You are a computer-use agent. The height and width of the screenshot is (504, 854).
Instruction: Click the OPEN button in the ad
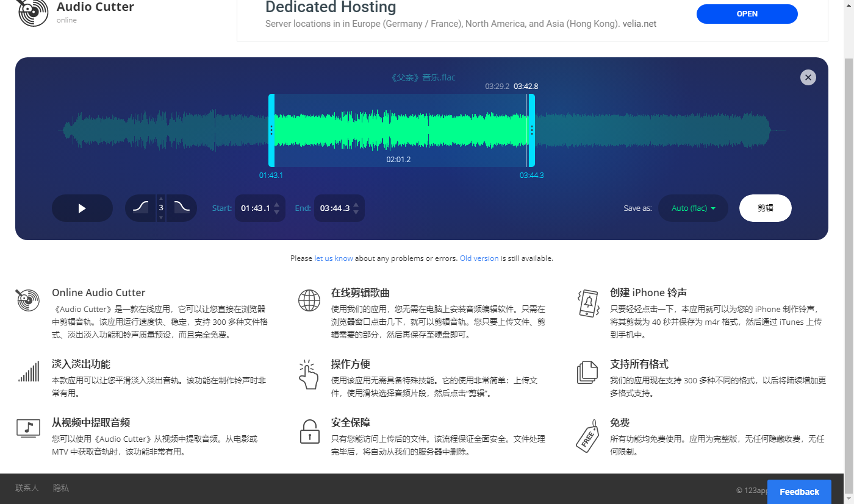click(x=747, y=14)
